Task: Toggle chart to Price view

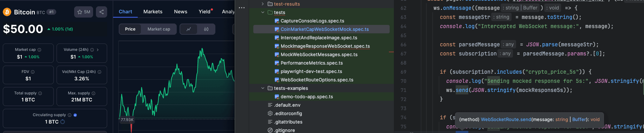Action: click(x=130, y=29)
